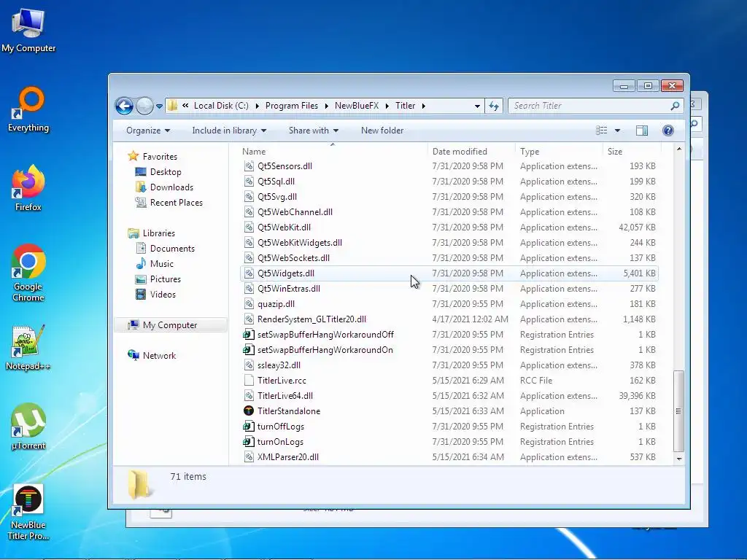The width and height of the screenshot is (747, 560).
Task: Click scrollbar up arrow in file list
Action: (679, 149)
